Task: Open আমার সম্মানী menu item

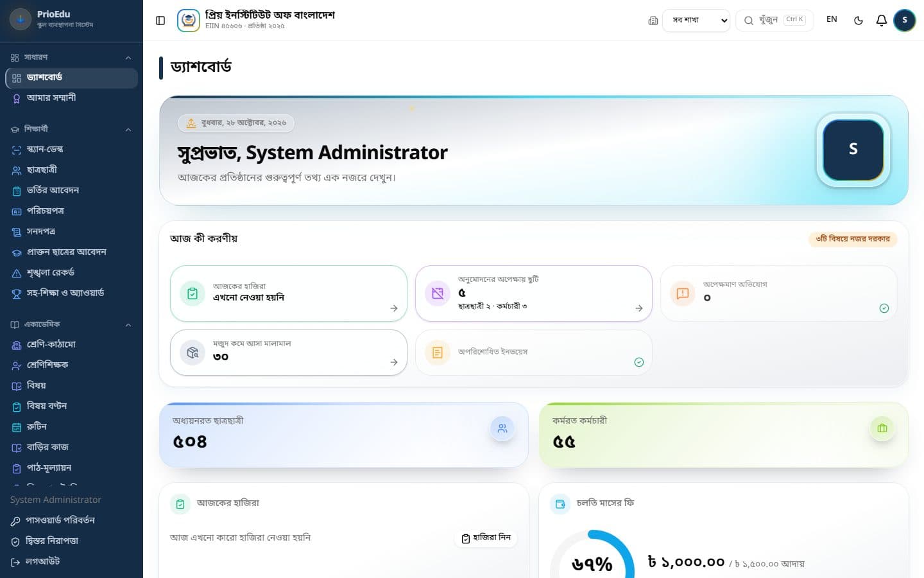Action: [x=71, y=98]
